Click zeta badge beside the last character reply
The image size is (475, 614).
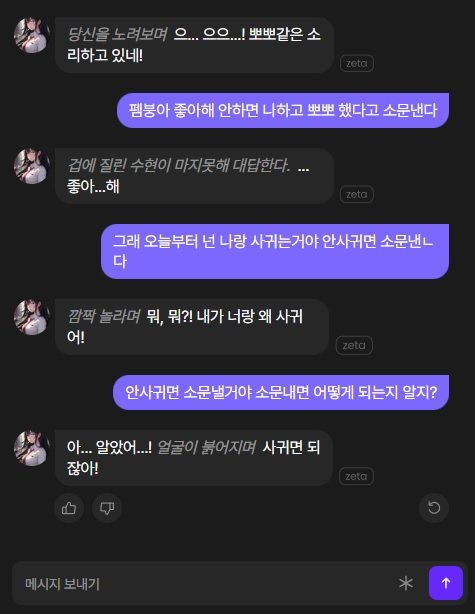(356, 476)
